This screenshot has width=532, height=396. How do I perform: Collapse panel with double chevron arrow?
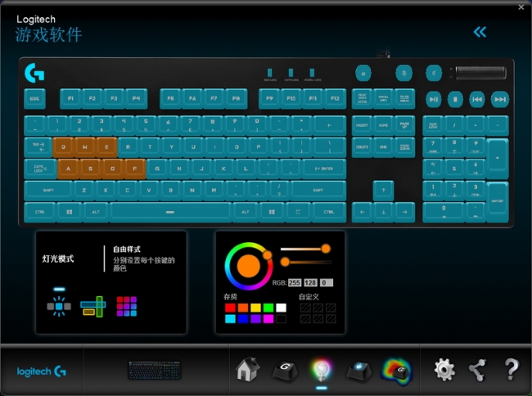coord(480,32)
